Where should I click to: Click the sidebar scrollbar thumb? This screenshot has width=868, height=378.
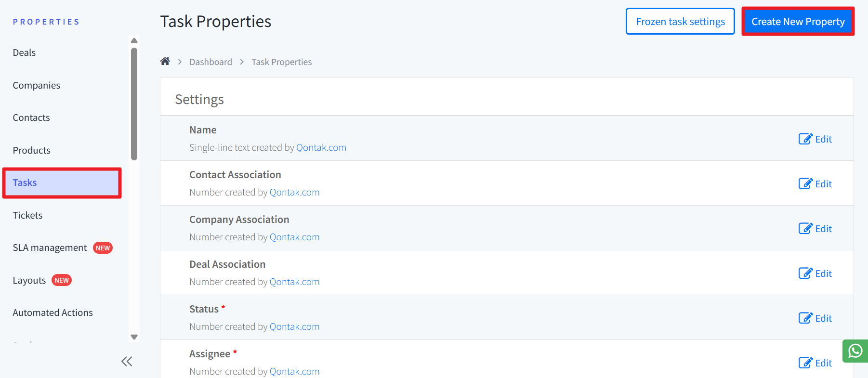(134, 104)
